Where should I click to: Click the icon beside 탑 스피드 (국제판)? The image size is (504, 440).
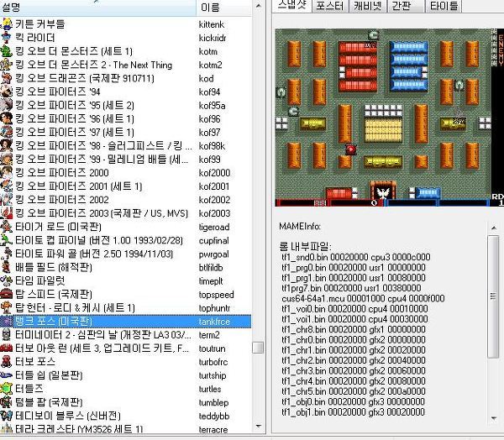click(7, 294)
